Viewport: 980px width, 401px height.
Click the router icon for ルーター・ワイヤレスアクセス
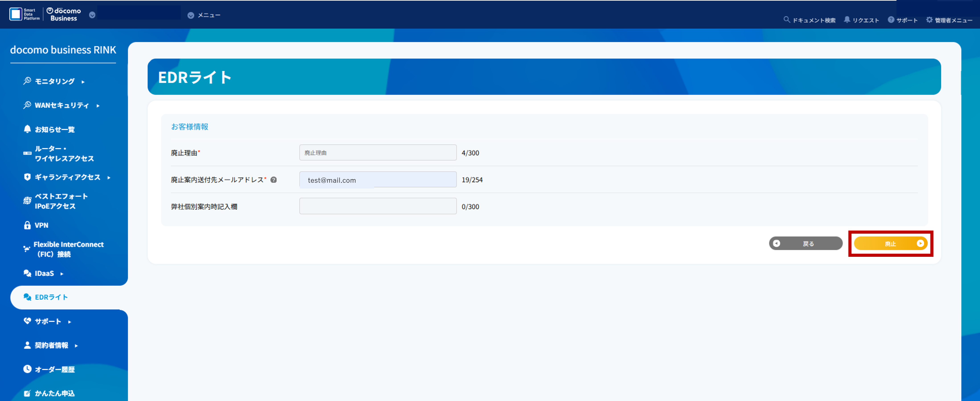click(x=27, y=154)
